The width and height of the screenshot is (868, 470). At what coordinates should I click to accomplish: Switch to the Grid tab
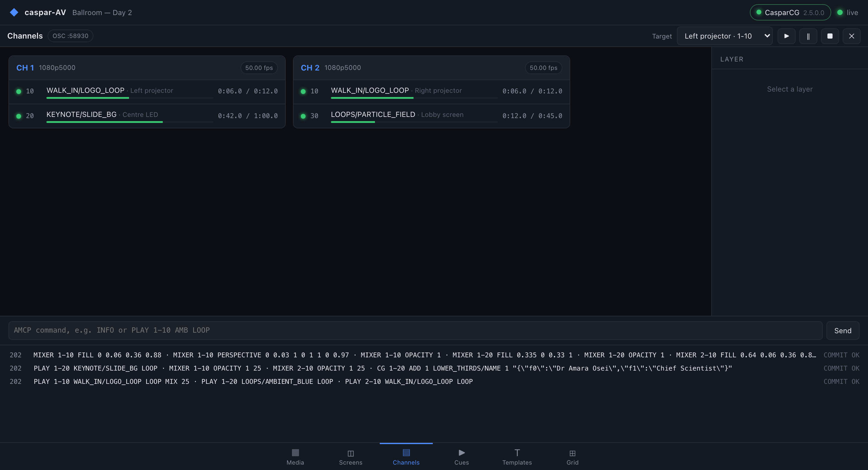(572, 457)
